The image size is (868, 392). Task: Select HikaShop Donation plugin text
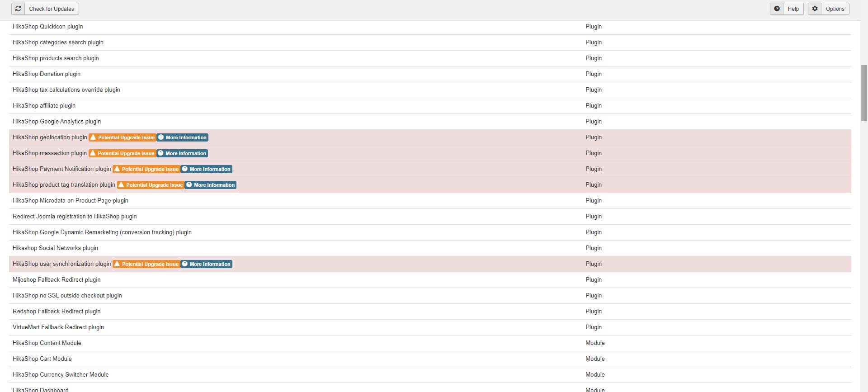(x=47, y=74)
